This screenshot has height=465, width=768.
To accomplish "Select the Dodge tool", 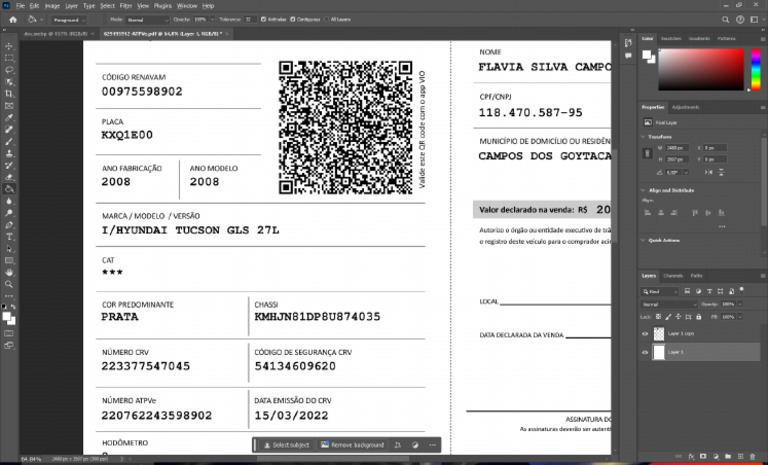I will 9,213.
